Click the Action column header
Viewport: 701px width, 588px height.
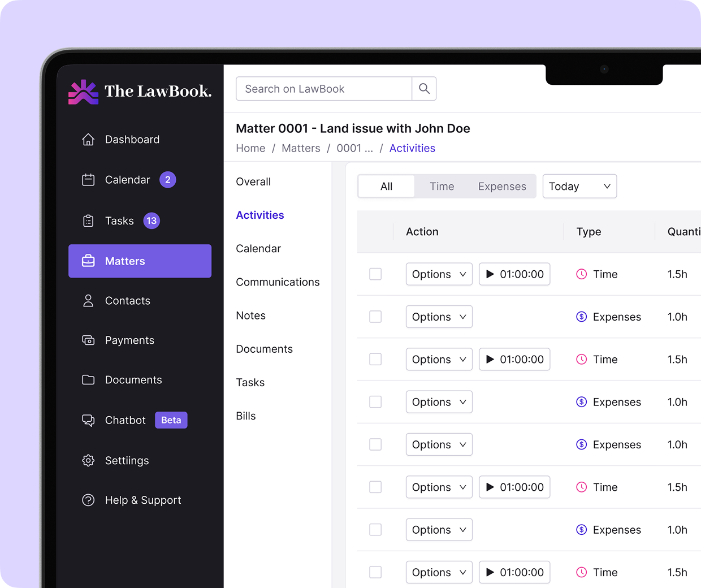point(422,232)
